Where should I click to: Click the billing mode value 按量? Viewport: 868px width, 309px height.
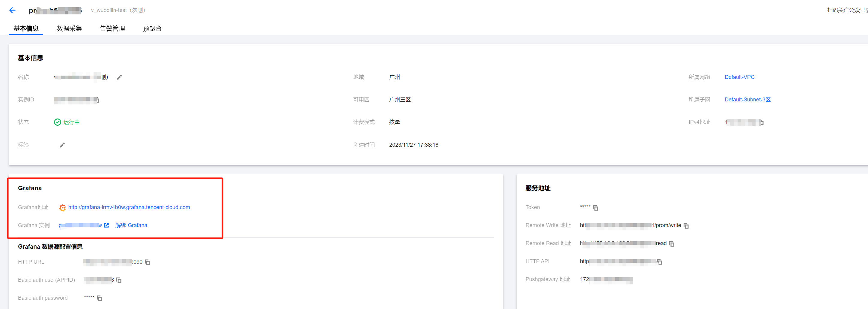click(394, 122)
